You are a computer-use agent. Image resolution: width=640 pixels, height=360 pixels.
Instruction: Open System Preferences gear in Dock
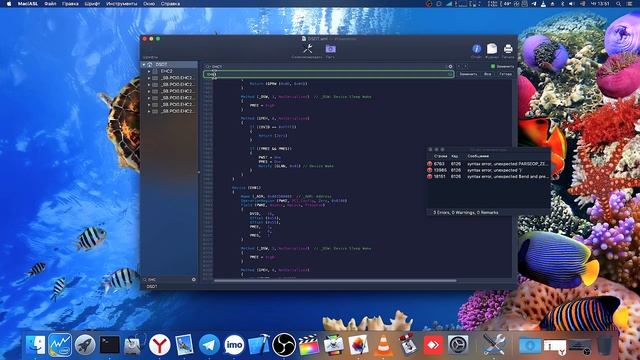(x=458, y=345)
